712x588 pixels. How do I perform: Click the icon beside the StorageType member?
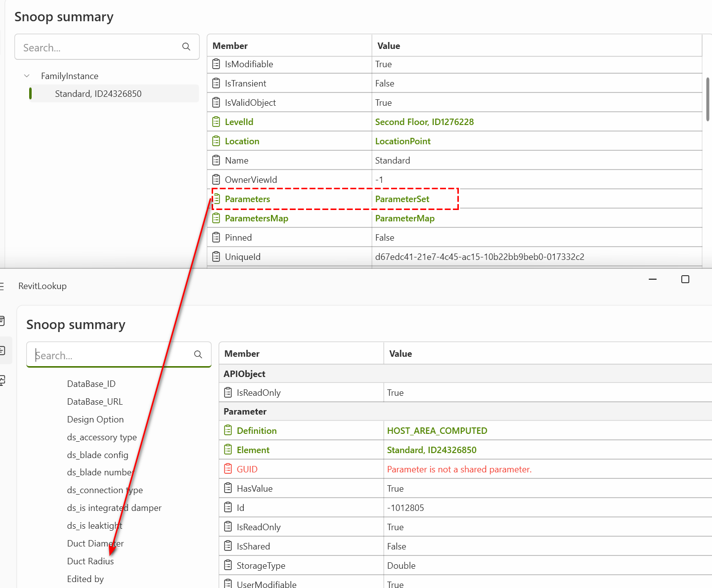(x=228, y=565)
